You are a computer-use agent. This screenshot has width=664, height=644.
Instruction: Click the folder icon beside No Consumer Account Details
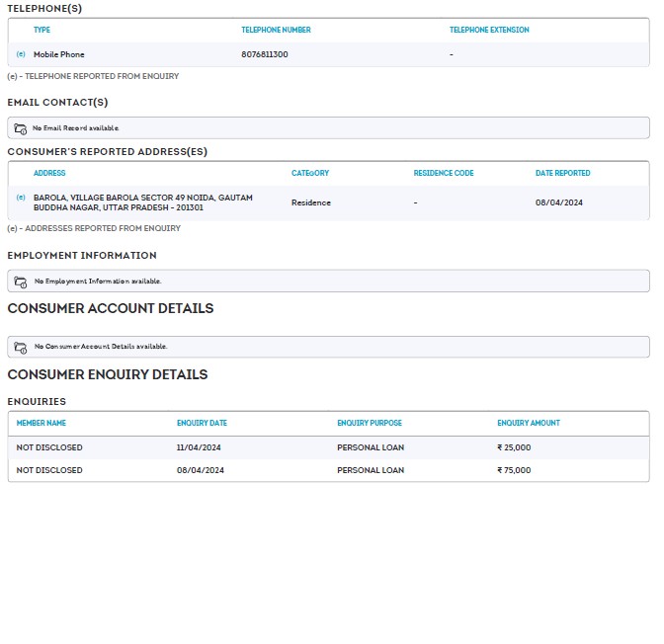tap(21, 347)
